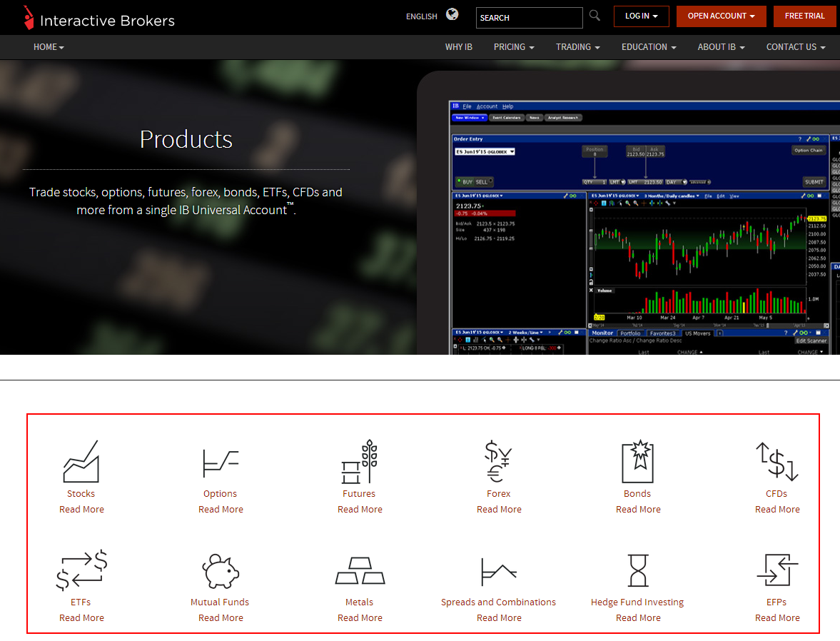
Task: Click Read More under Hedge Fund Investing
Action: [x=639, y=618]
